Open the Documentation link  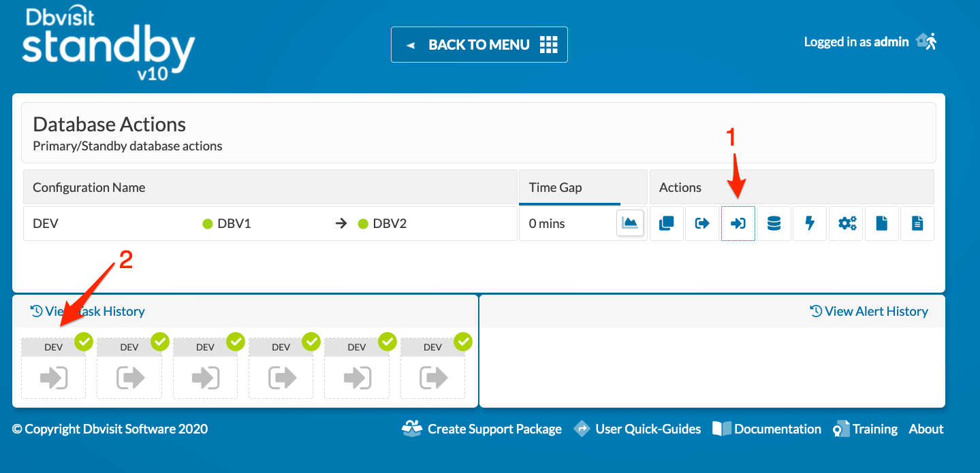767,429
